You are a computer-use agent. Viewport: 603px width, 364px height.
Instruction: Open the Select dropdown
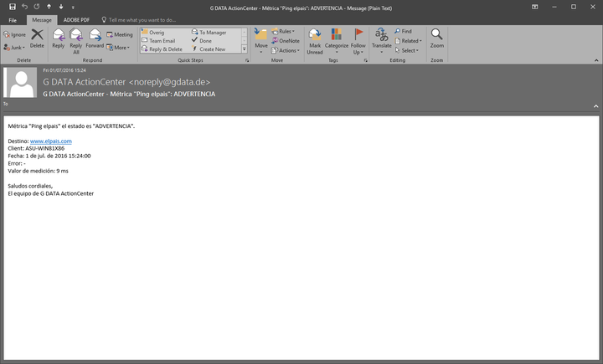[407, 50]
